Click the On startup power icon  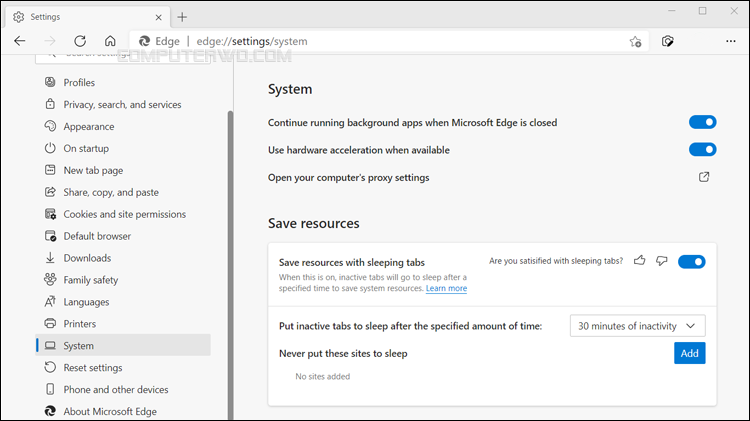pyautogui.click(x=50, y=148)
